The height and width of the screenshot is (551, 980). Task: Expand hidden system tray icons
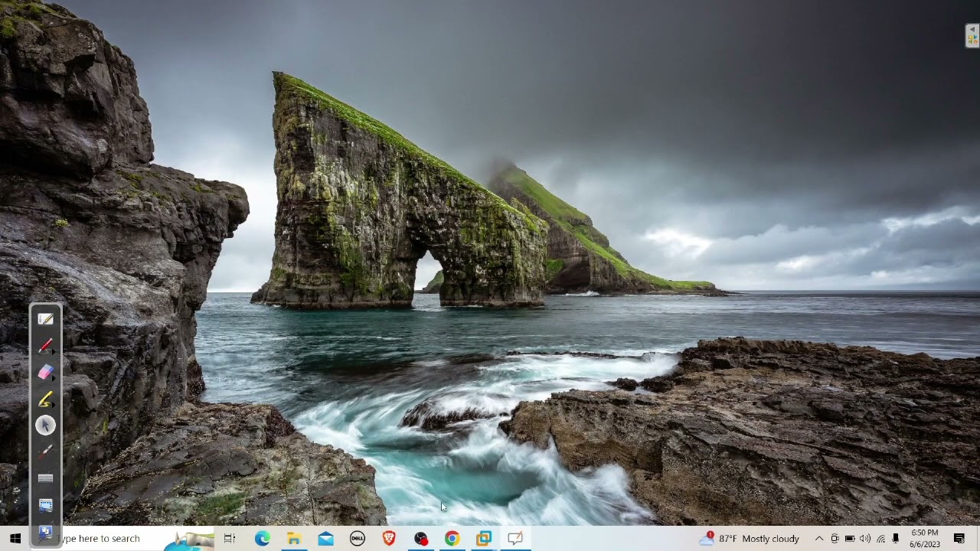click(819, 539)
